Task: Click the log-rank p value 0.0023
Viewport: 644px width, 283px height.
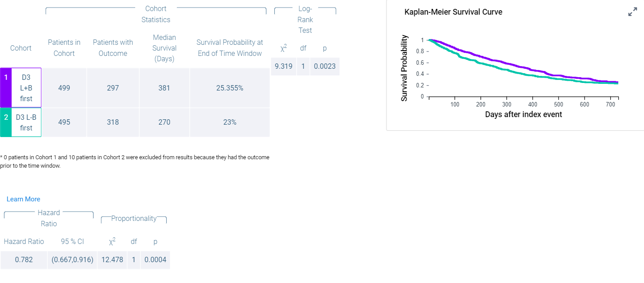Action: click(x=324, y=67)
